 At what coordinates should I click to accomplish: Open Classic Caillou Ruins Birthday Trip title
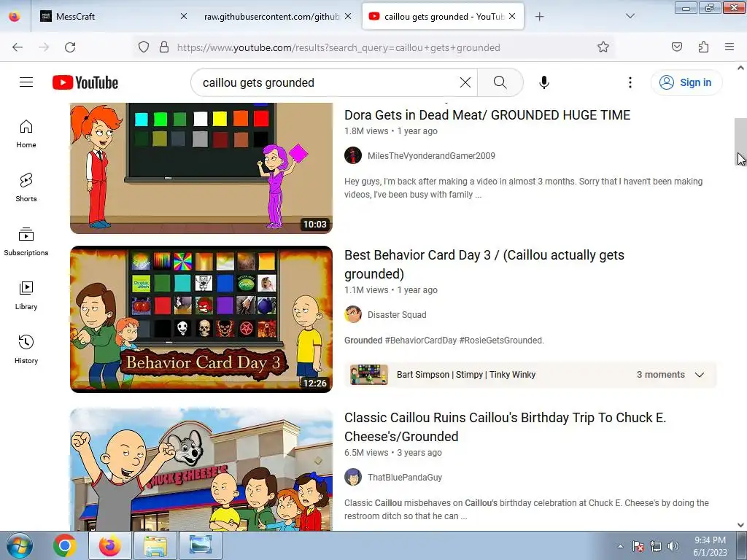(x=505, y=427)
